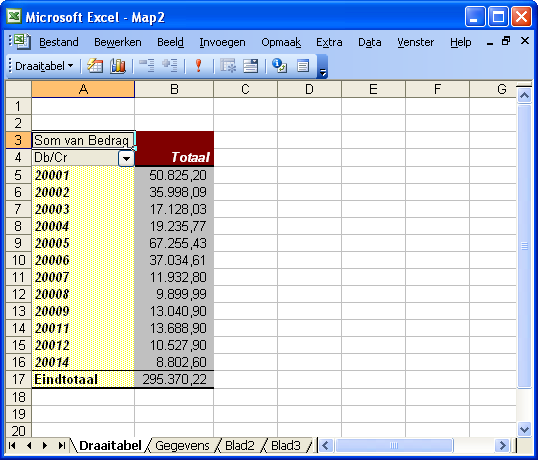Viewport: 538px width, 460px height.
Task: Click the Hide Detail toolbar icon
Action: [147, 66]
